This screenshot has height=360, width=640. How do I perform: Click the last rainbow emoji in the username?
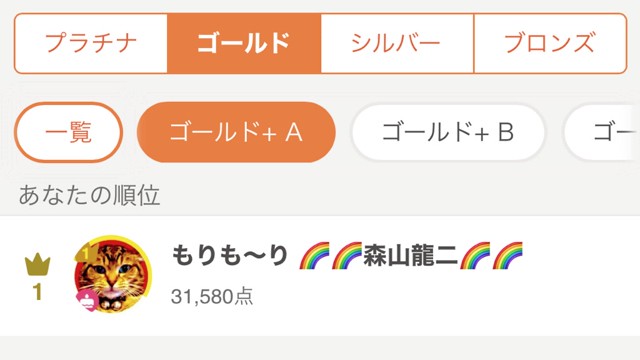click(x=508, y=256)
